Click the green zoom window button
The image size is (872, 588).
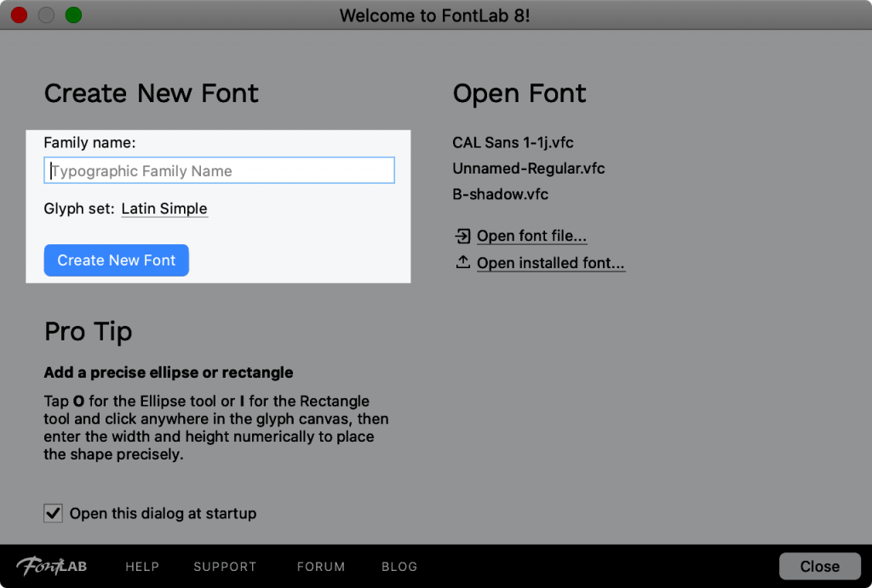73,15
